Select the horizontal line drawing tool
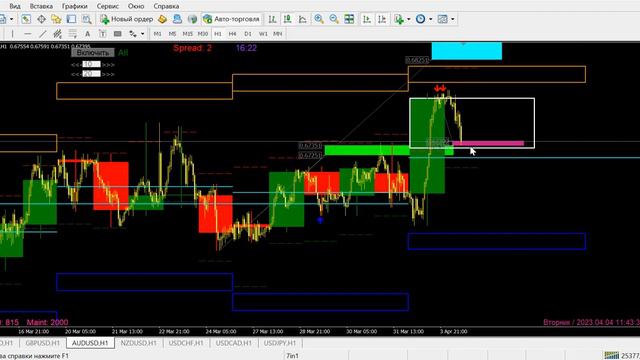This screenshot has height=360, width=640. tap(27, 34)
